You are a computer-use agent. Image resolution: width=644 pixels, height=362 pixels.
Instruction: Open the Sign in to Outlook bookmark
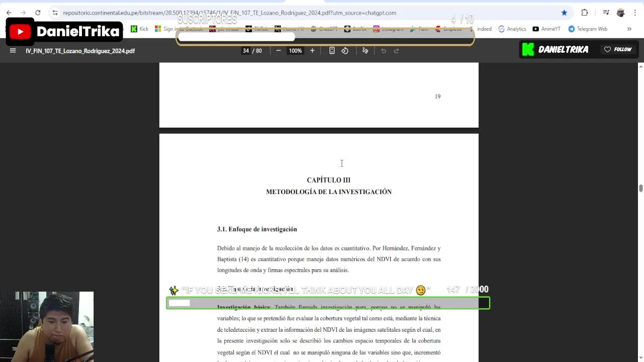point(179,29)
